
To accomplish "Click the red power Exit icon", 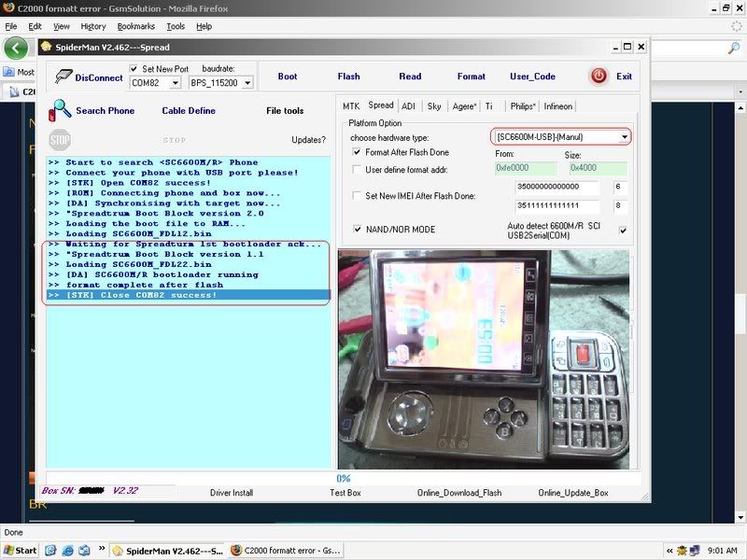I will click(599, 77).
